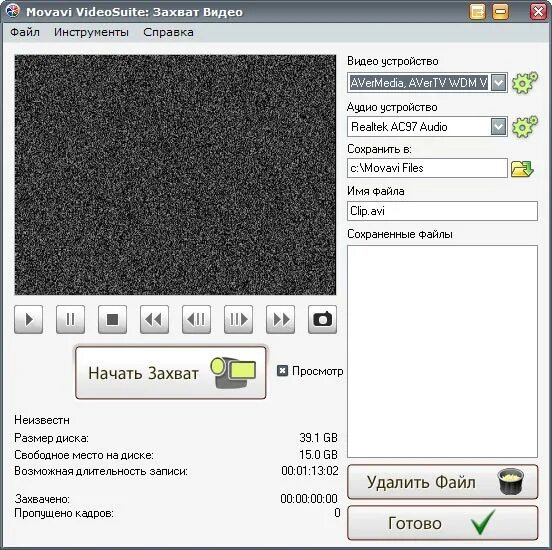552x550 pixels.
Task: Click the Неизвестн status text
Action: pos(42,420)
